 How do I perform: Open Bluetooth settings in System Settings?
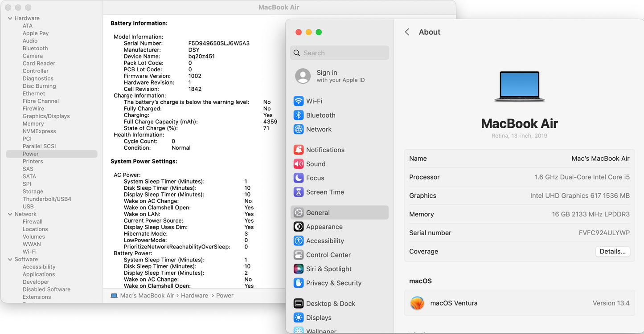point(320,115)
